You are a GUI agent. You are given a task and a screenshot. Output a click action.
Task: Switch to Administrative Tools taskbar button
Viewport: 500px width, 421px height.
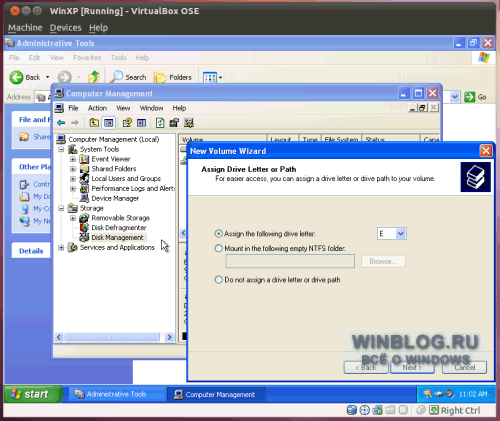(117, 394)
